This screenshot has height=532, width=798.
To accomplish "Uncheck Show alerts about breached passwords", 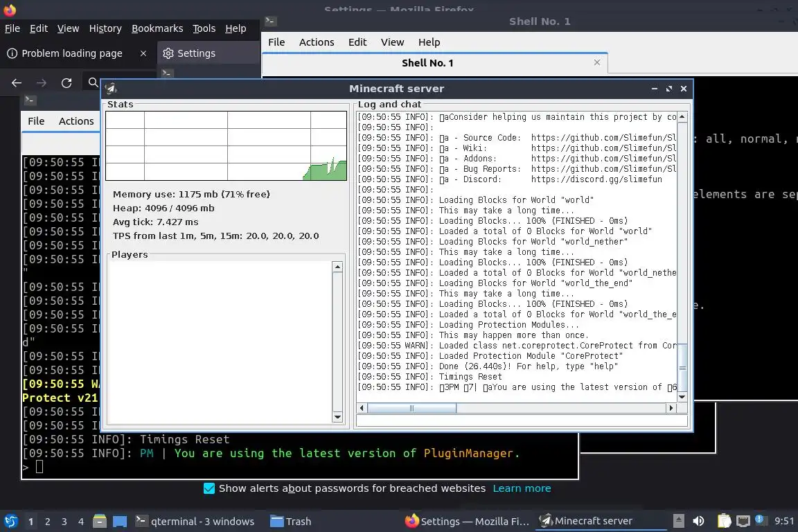I will click(209, 488).
